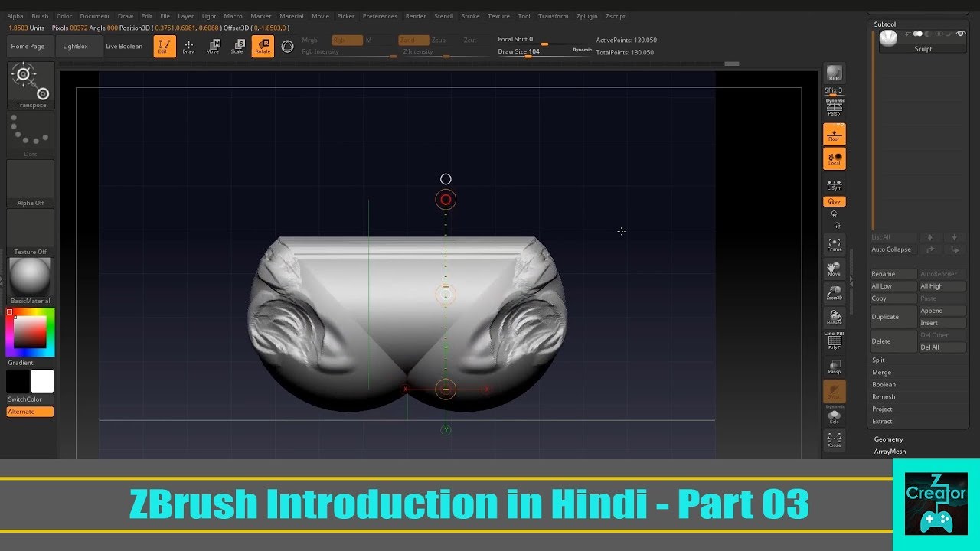Click the right shelf Rotate navigation icon
Image resolution: width=980 pixels, height=551 pixels.
(835, 318)
